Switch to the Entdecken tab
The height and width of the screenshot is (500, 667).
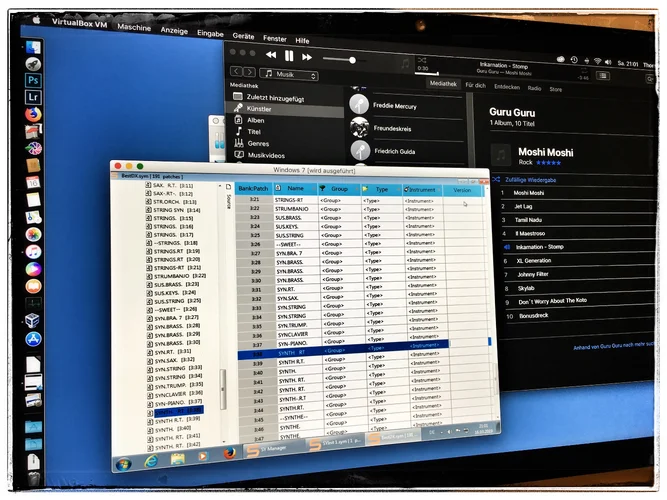tap(507, 87)
